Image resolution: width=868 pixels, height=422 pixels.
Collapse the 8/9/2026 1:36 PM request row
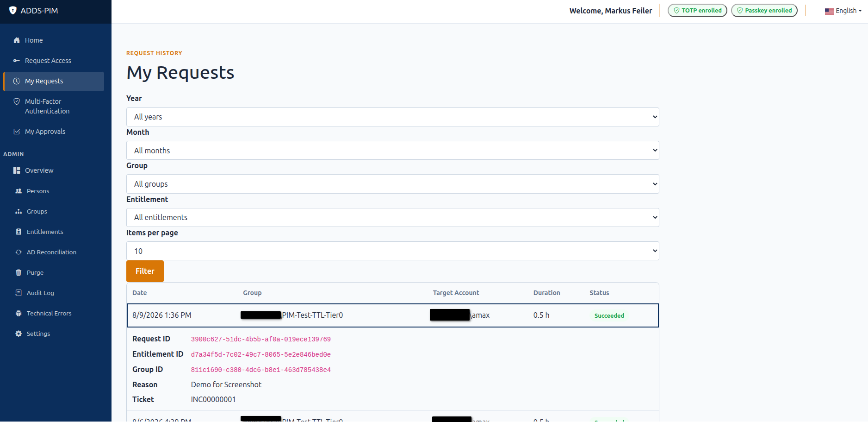pyautogui.click(x=392, y=315)
